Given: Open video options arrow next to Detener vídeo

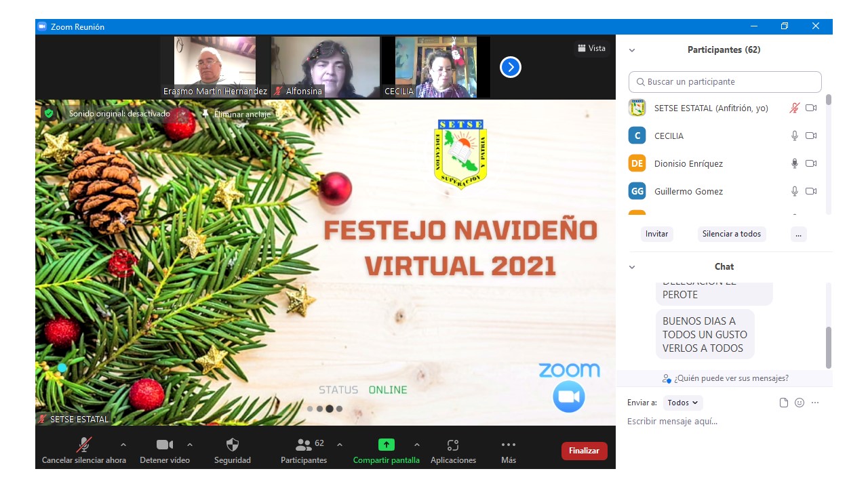Looking at the screenshot, I should click(190, 445).
